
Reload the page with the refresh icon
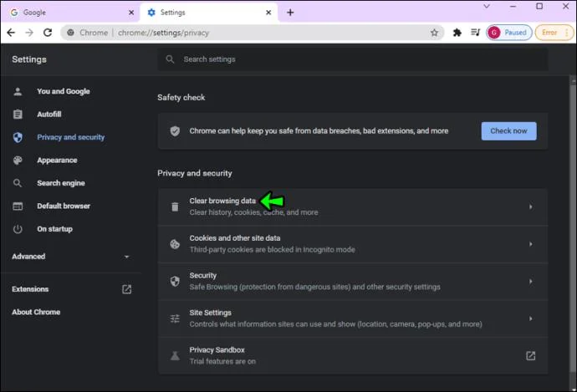(48, 33)
